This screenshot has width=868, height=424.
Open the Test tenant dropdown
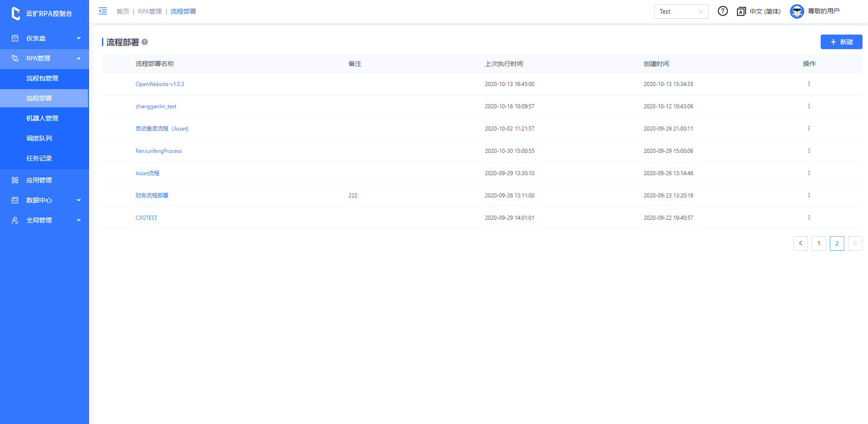[x=681, y=11]
